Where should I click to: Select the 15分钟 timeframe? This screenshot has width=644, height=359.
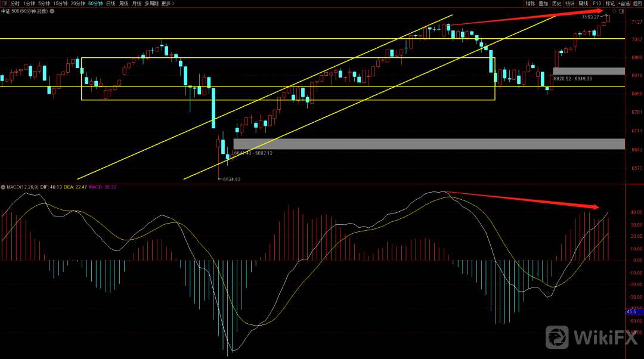60,4
